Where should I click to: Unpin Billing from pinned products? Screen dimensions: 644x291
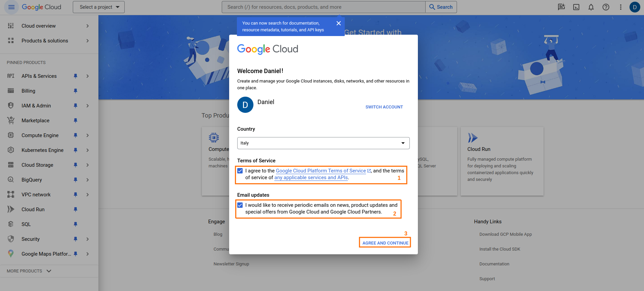point(75,91)
